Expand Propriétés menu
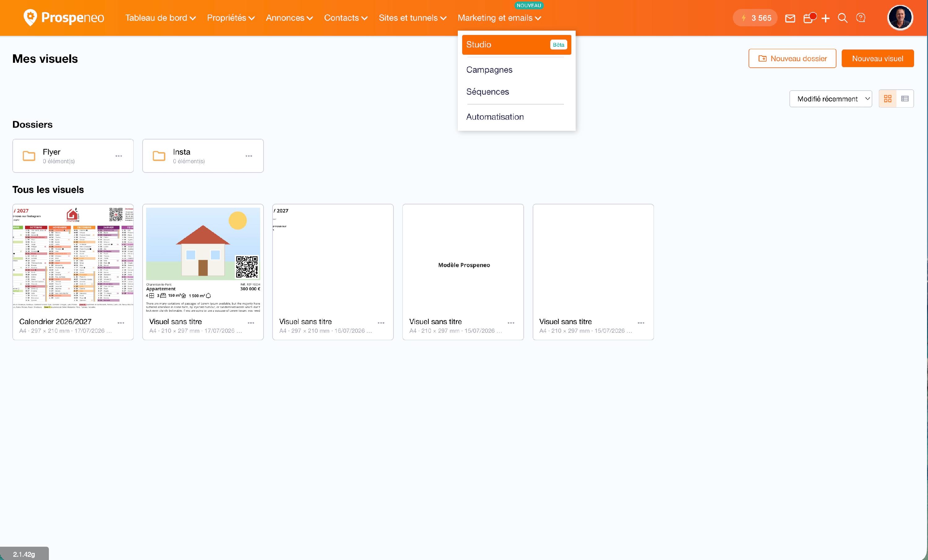Image resolution: width=928 pixels, height=560 pixels. click(231, 18)
